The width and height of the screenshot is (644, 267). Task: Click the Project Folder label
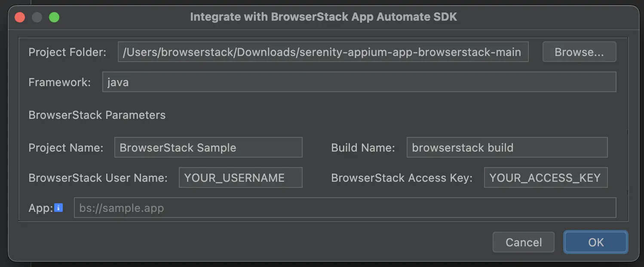point(67,52)
